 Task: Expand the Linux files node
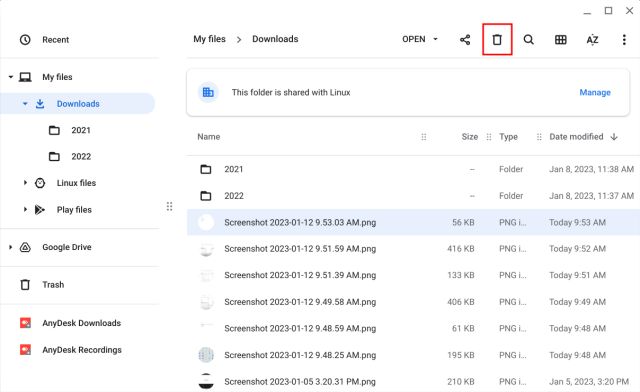[25, 183]
